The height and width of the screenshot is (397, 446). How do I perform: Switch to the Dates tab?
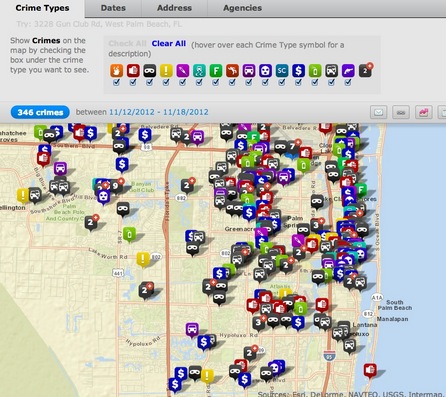pyautogui.click(x=113, y=8)
